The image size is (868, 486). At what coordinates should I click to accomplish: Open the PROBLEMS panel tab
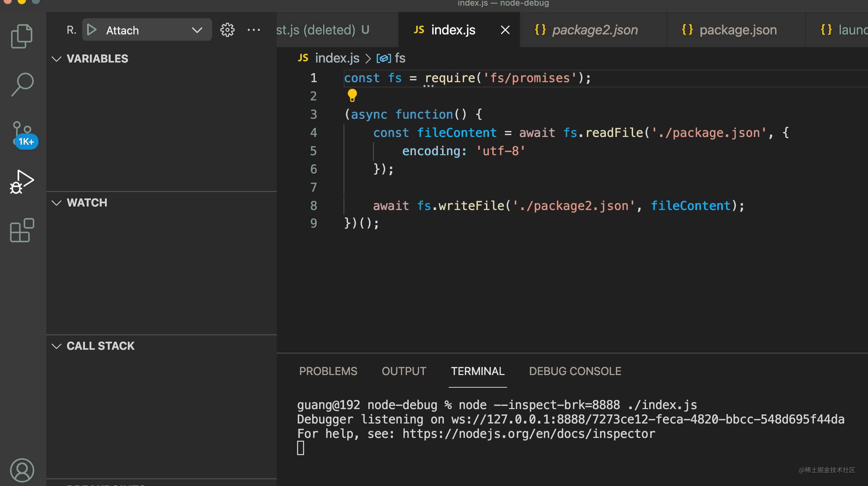pos(328,371)
